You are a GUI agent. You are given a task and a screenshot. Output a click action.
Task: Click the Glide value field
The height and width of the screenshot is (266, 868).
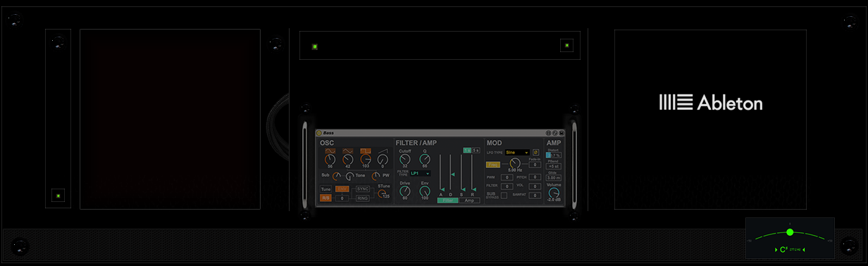tap(553, 177)
